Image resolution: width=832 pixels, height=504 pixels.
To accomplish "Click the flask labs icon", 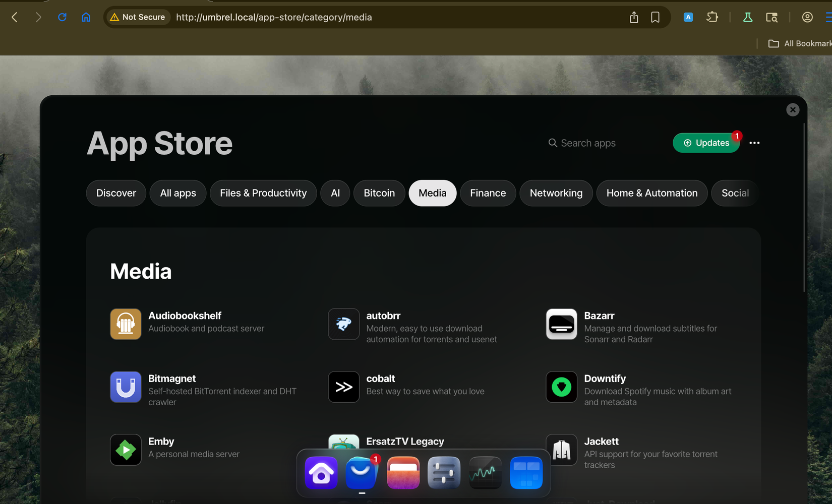I will 748,17.
